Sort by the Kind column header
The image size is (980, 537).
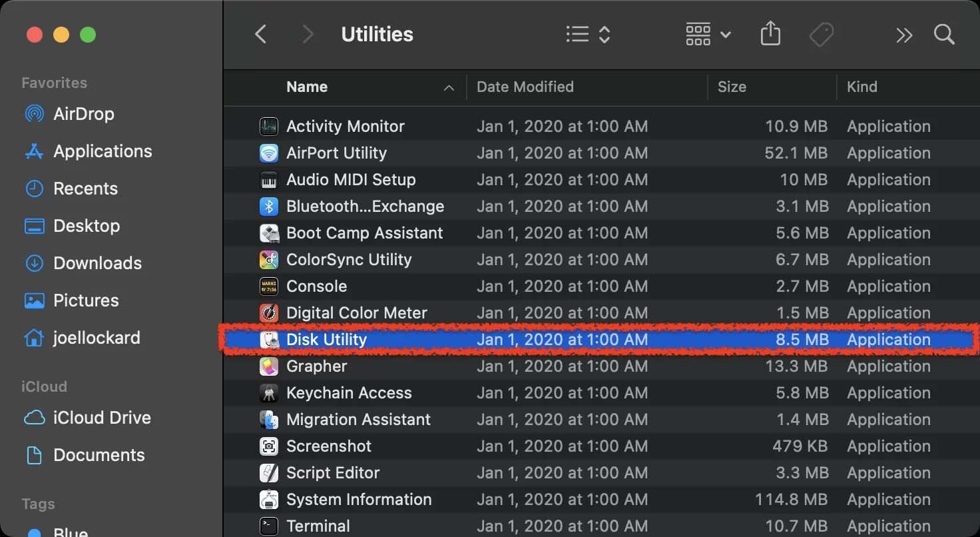point(862,87)
